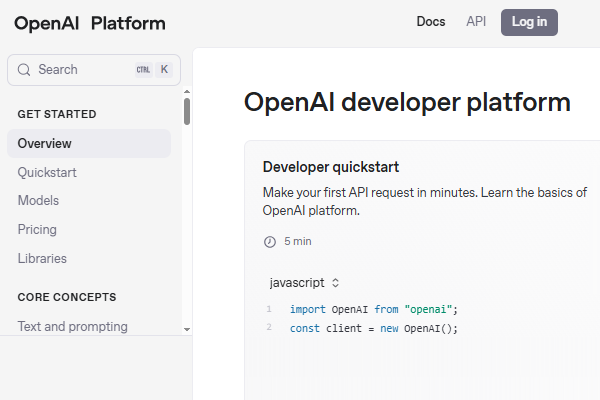The width and height of the screenshot is (600, 400).
Task: Click the quickstart description paragraph
Action: pos(425,201)
